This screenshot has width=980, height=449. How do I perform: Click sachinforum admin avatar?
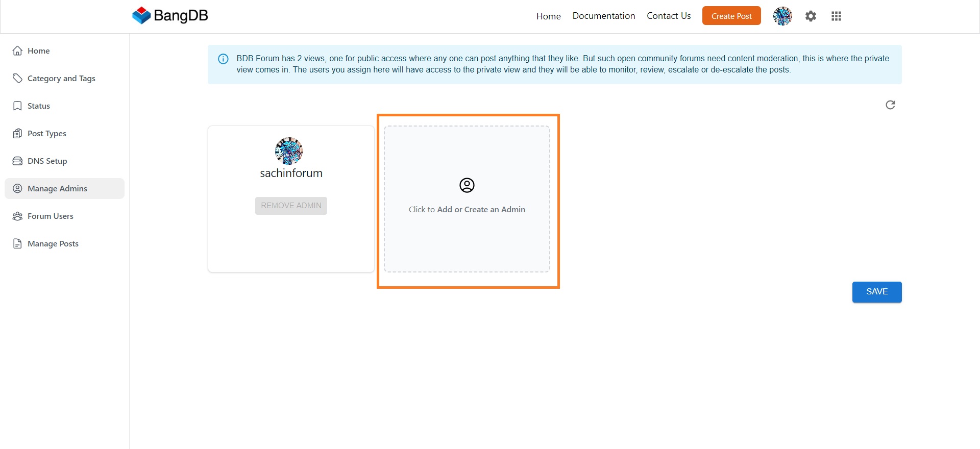[289, 151]
